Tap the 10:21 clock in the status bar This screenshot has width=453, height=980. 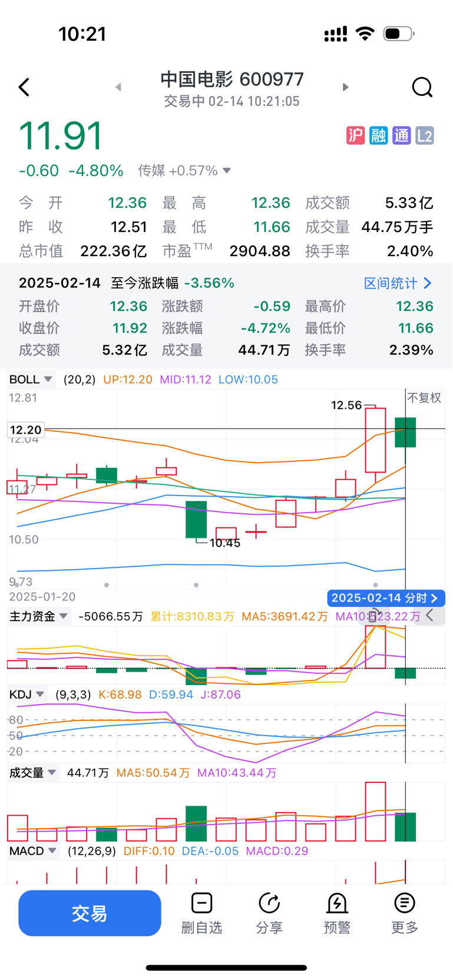click(x=82, y=34)
